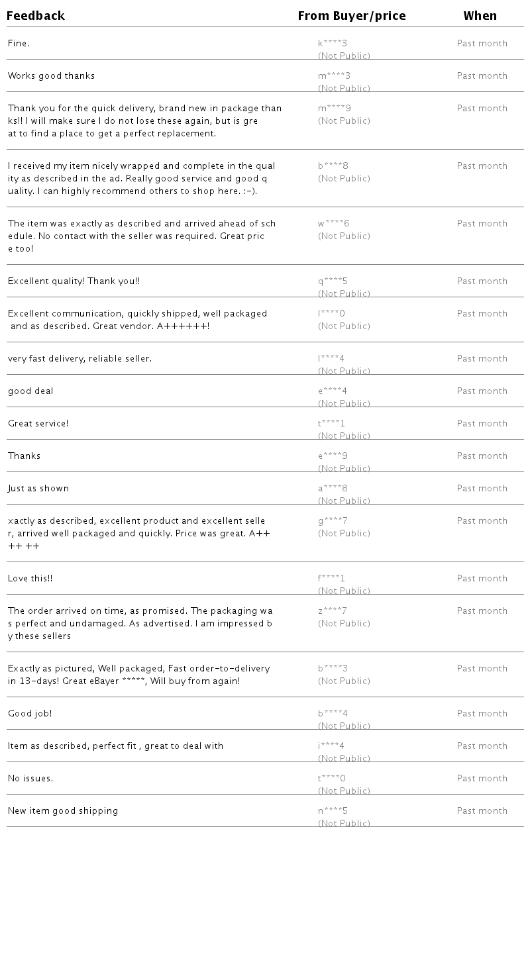530x980 pixels.
Task: Click the When column header
Action: point(480,16)
